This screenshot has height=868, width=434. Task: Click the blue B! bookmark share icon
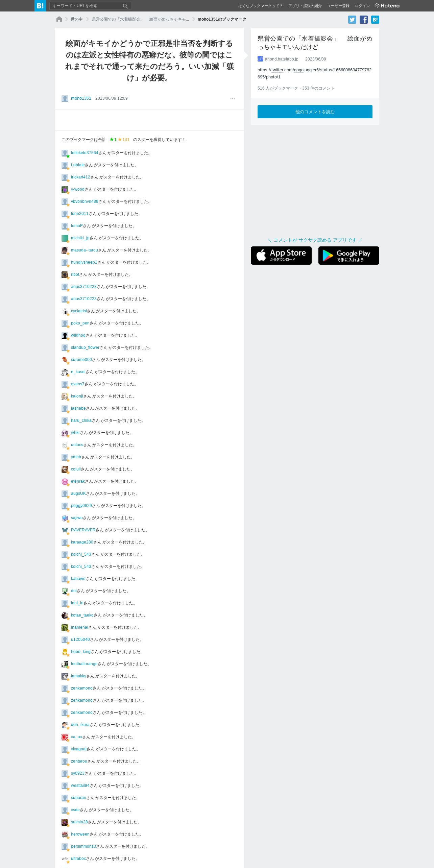click(x=375, y=20)
